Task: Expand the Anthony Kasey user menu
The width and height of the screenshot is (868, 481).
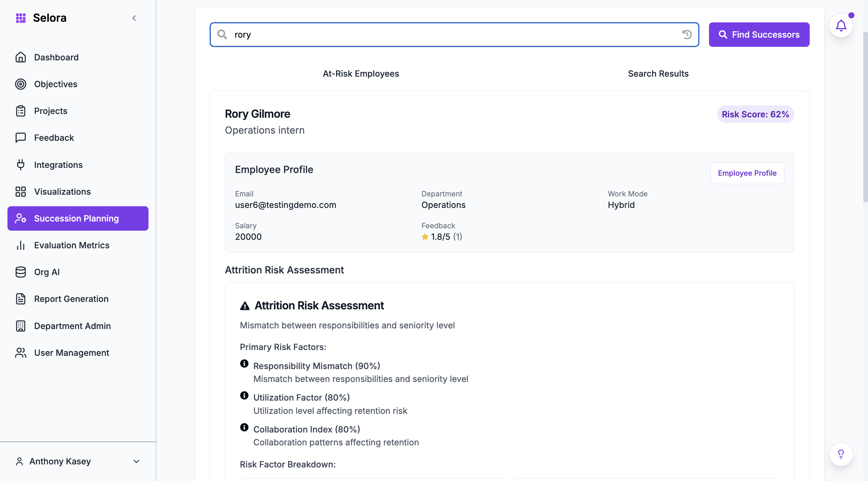Action: click(136, 461)
